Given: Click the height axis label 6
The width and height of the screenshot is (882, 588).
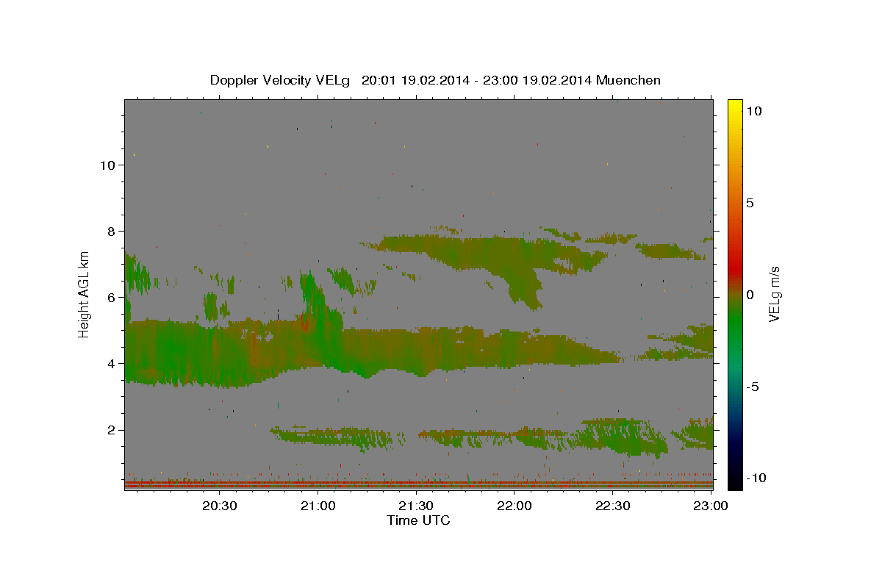Looking at the screenshot, I should 112,298.
